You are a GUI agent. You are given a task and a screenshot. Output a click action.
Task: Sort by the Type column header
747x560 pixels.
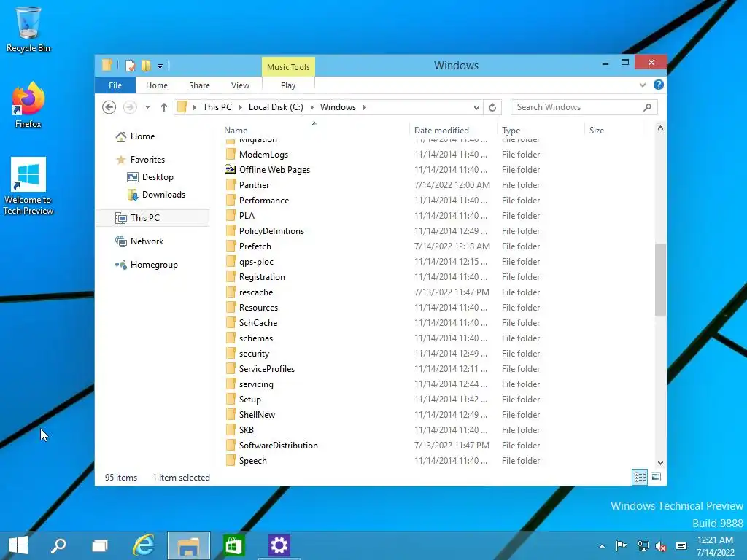(x=541, y=130)
